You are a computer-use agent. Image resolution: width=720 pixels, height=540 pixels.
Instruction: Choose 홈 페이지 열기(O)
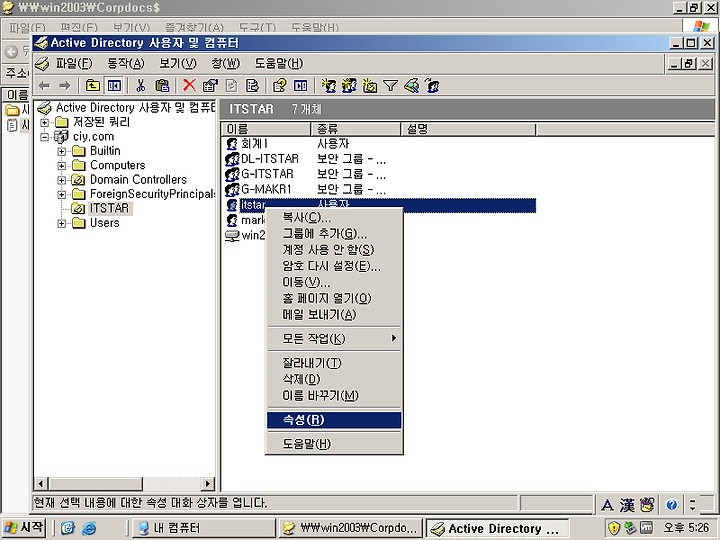[334, 298]
